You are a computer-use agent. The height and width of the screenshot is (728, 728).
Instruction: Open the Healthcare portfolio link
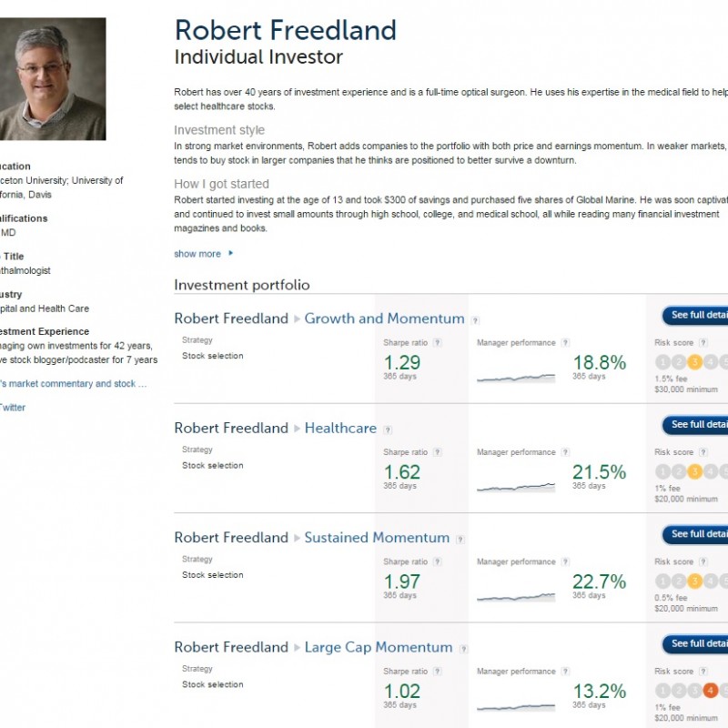click(x=340, y=428)
